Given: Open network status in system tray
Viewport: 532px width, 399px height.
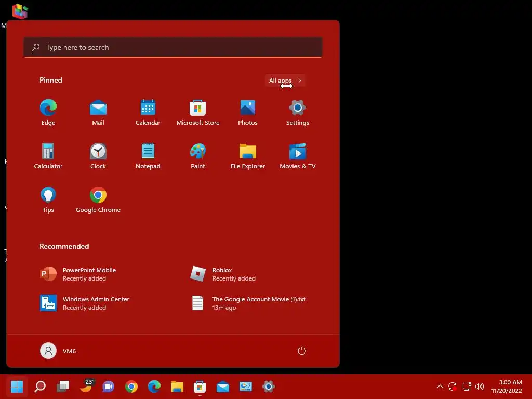Looking at the screenshot, I should [x=467, y=387].
